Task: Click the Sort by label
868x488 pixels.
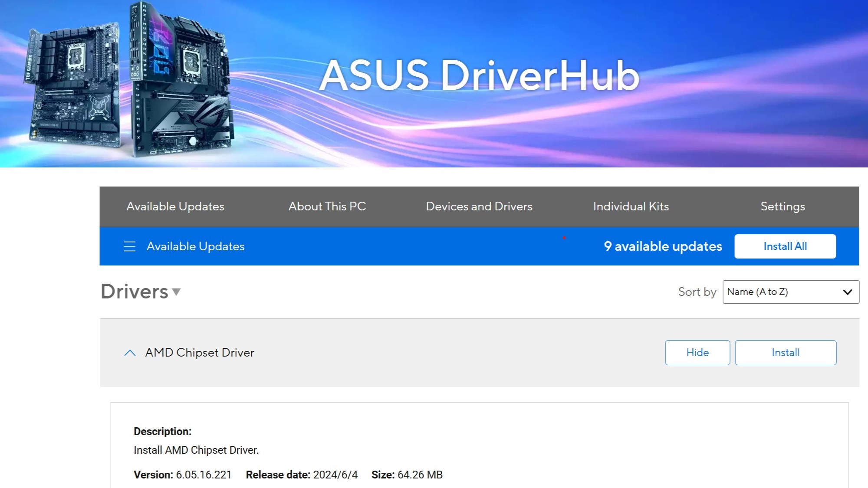Action: tap(697, 292)
